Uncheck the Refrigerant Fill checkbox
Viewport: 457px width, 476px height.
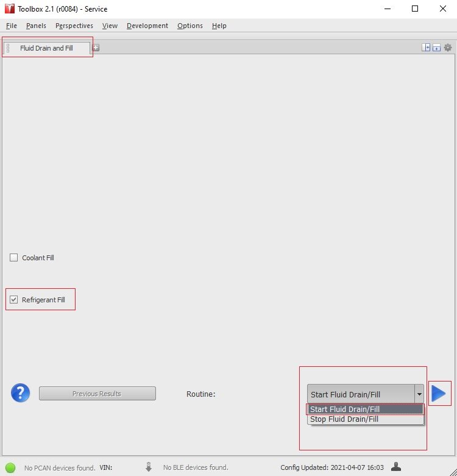(14, 300)
